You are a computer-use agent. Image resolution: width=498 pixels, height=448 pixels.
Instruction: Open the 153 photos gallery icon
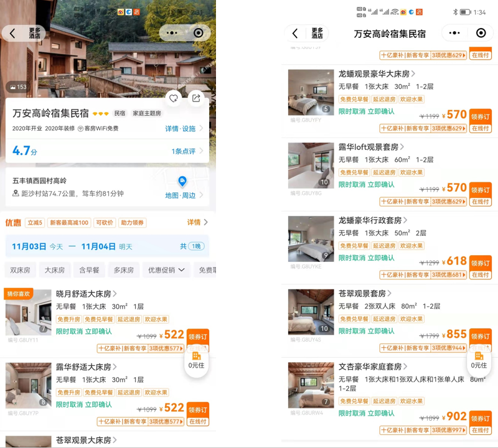(x=18, y=87)
